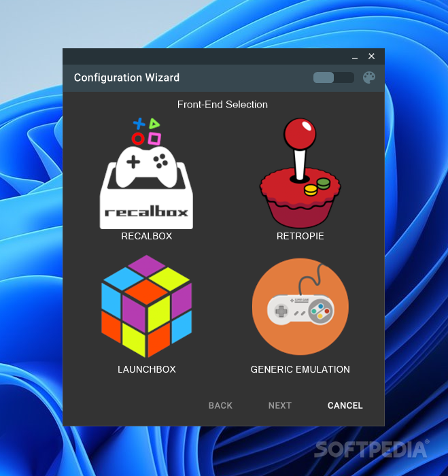Pick the LaunchBox colorful cube icon
Viewport: 448px width, 476px height.
coord(147,306)
